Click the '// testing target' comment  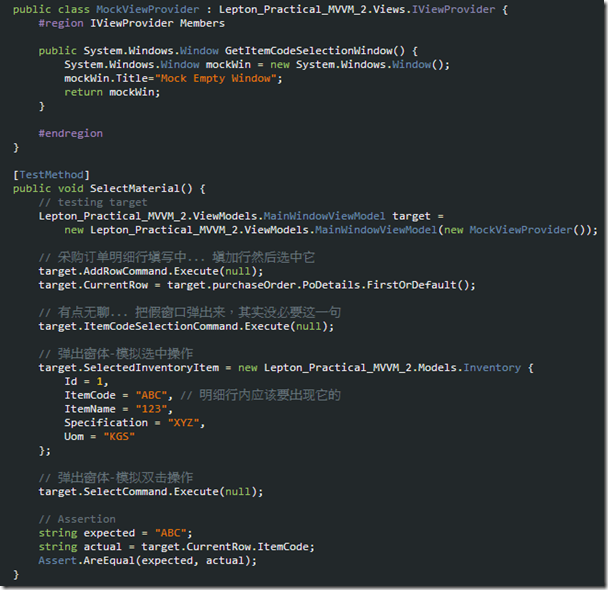(93, 202)
